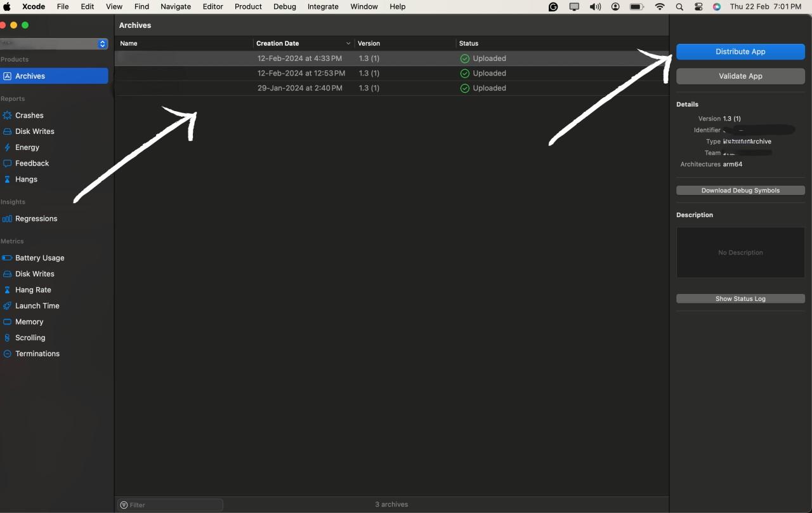Sort archives by Creation Date column

pyautogui.click(x=303, y=43)
